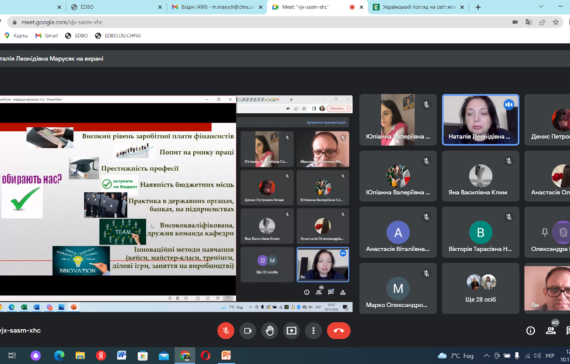Open the Gmail bookmark
Screen dimensions: 570x364
47,36
